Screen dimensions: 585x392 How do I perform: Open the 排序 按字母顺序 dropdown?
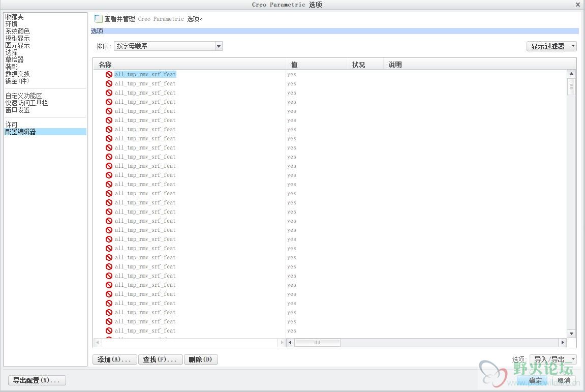168,46
